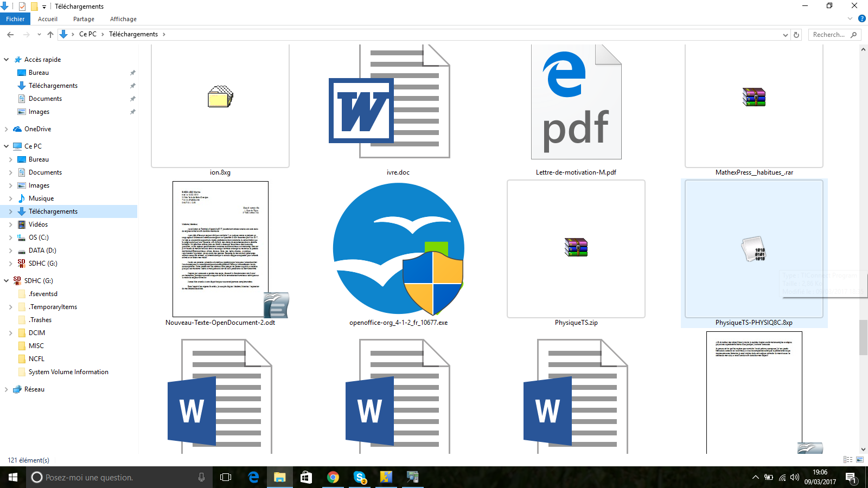Click the back navigation arrow

click(10, 34)
